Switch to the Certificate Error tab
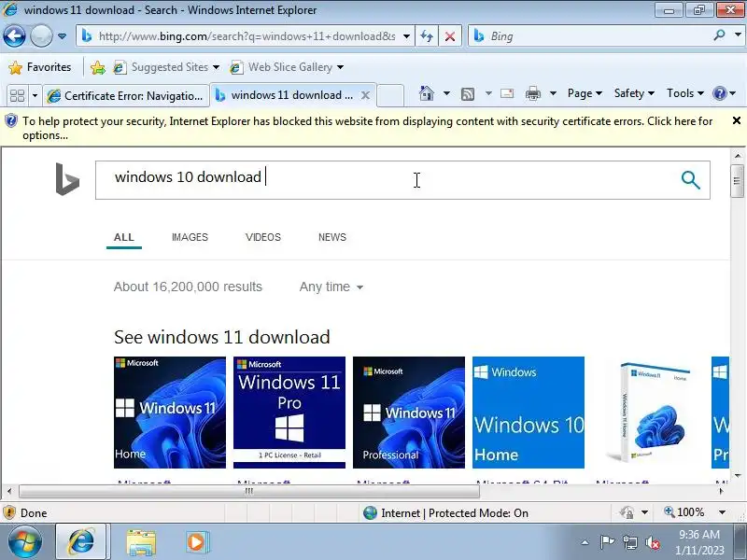747x560 pixels. click(126, 96)
